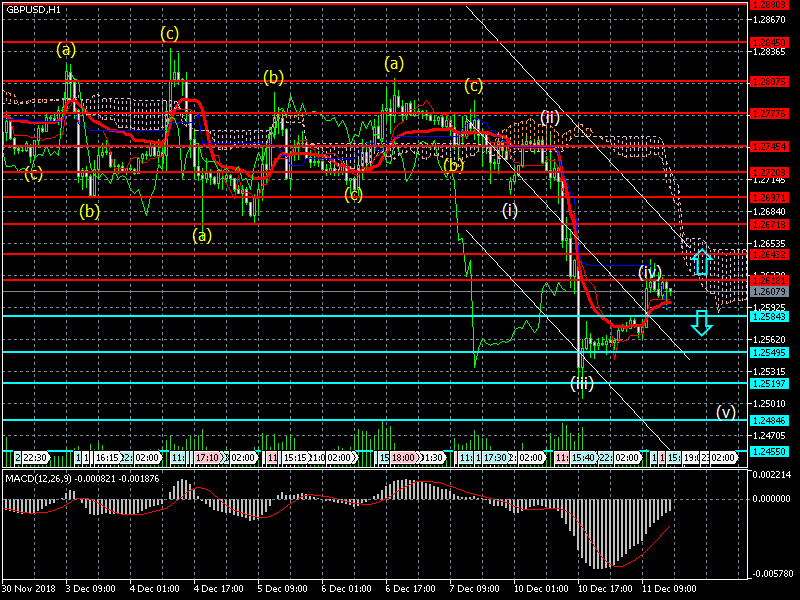The image size is (800, 600).
Task: Click the 1.25315 price scale value
Action: 769,372
